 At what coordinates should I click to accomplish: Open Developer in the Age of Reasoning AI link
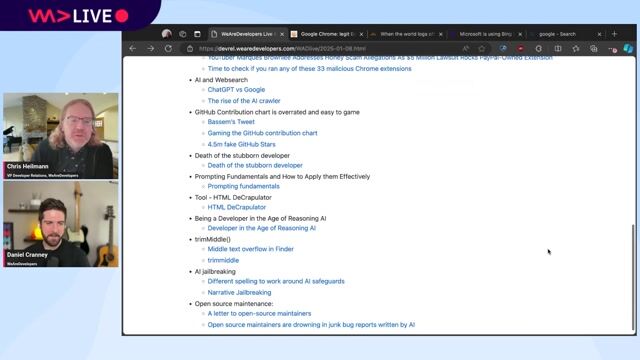pos(262,228)
